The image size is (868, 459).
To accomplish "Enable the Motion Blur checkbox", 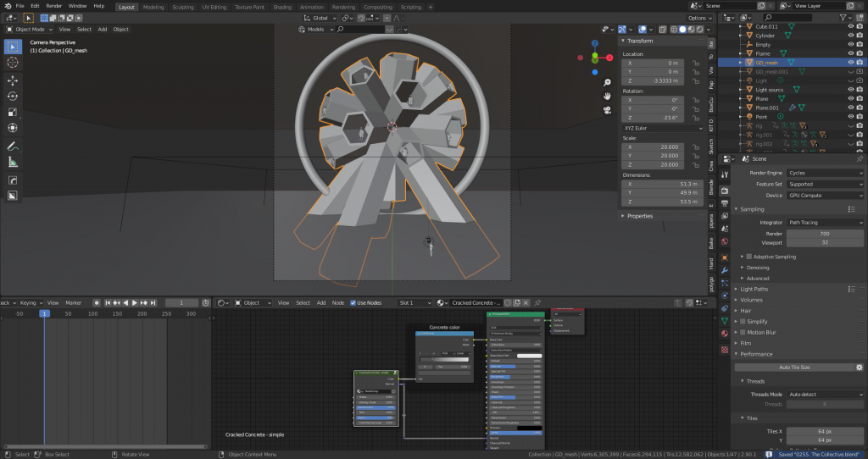I will point(743,332).
